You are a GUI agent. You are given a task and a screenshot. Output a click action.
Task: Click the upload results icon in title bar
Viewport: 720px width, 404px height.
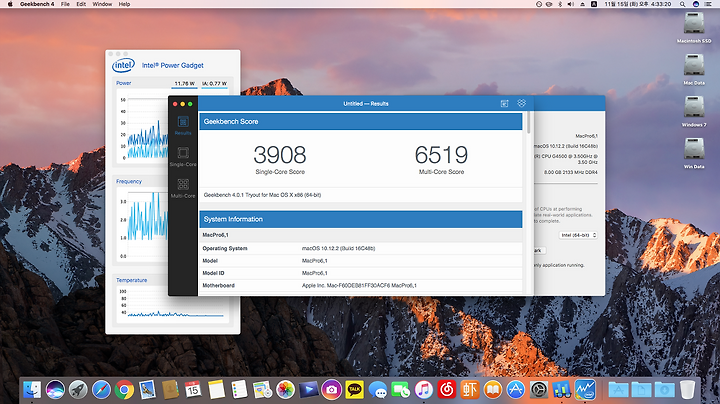[x=504, y=104]
